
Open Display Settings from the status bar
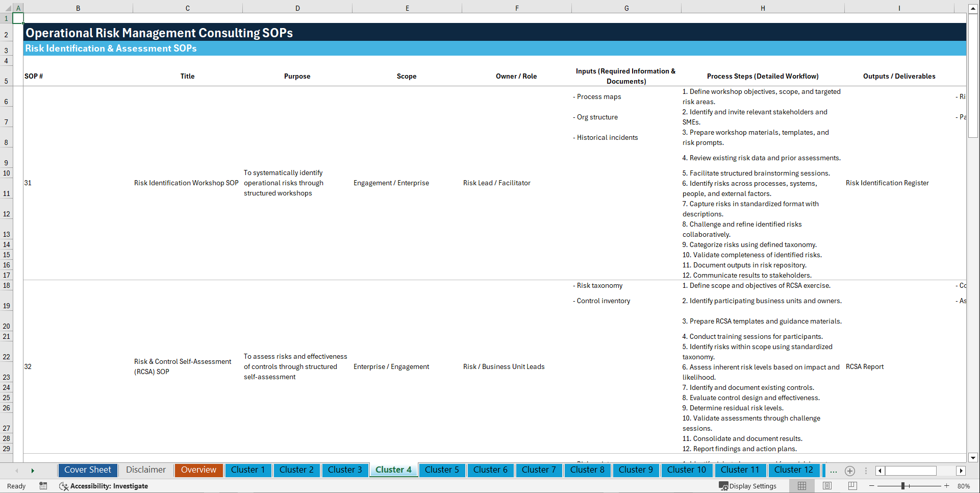pos(748,486)
